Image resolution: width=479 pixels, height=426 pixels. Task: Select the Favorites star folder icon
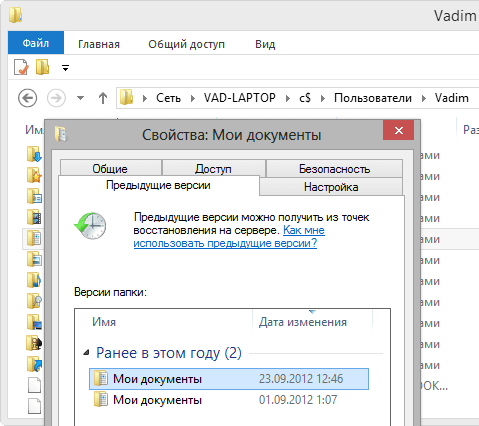click(34, 175)
